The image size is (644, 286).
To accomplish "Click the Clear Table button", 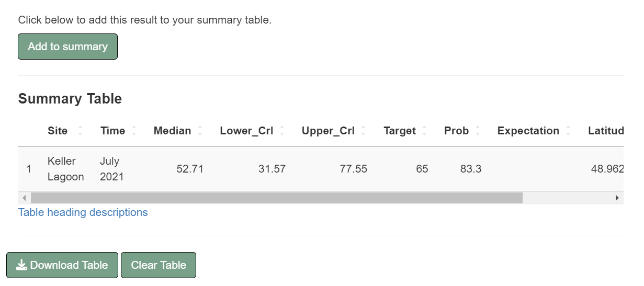I will (158, 265).
